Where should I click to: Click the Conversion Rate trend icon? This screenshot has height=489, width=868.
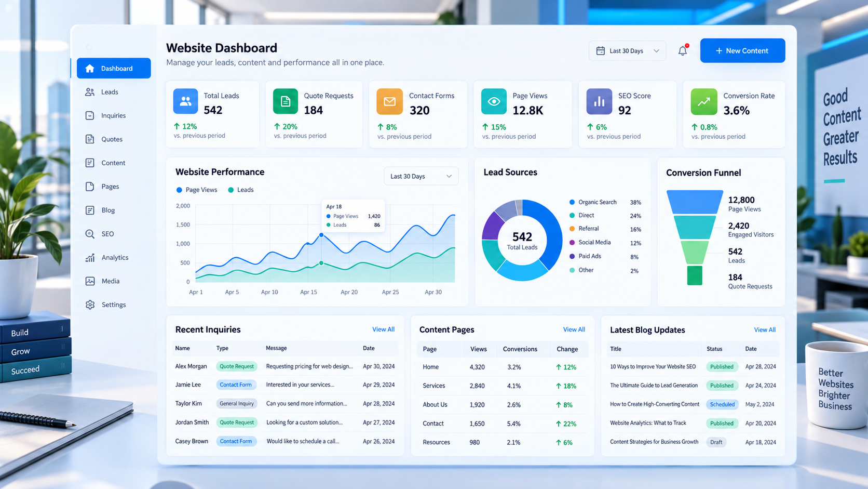coord(703,101)
